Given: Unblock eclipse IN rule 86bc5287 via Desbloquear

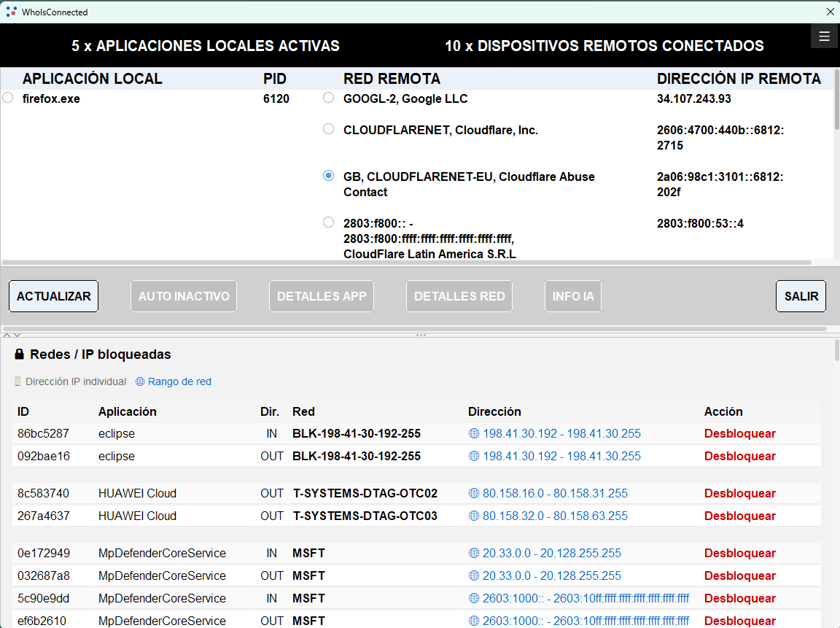Looking at the screenshot, I should point(740,433).
